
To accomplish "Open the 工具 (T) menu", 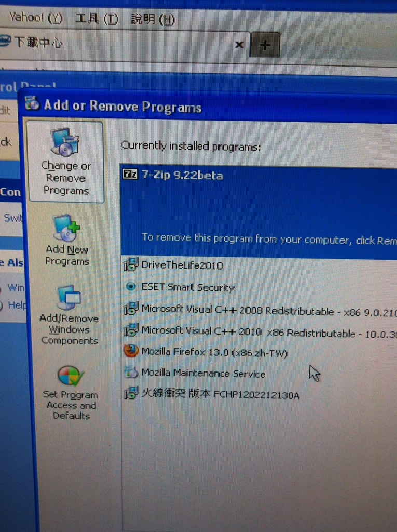I will [97, 19].
